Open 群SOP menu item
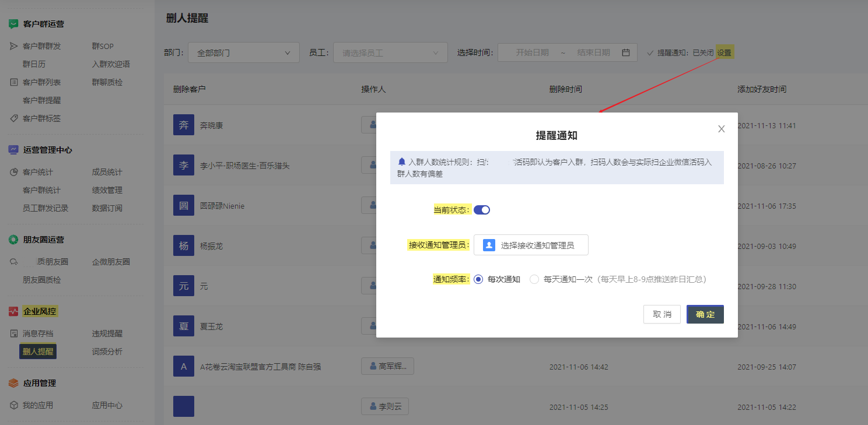 coord(103,46)
